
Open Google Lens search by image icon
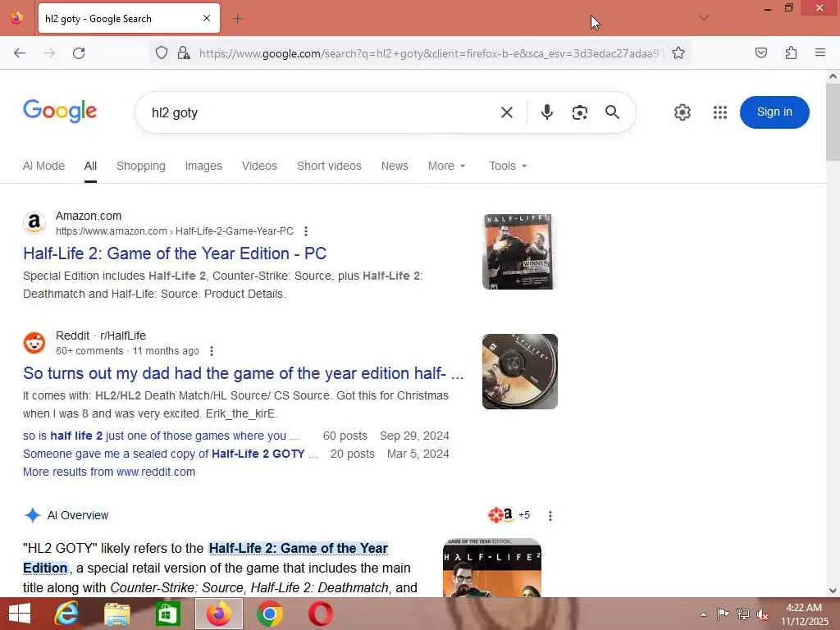pos(580,112)
